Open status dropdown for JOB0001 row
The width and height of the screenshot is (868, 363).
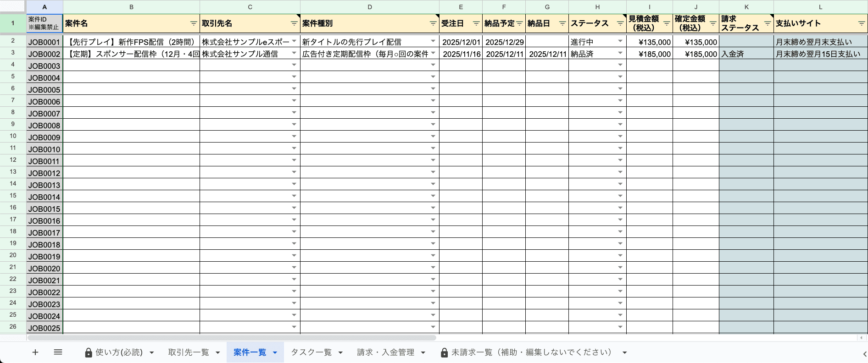click(x=620, y=41)
